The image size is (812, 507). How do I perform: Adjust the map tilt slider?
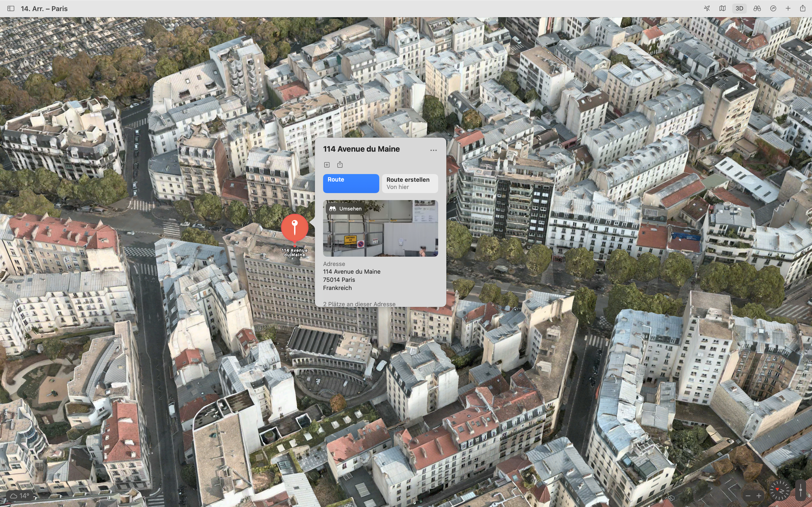tap(801, 490)
